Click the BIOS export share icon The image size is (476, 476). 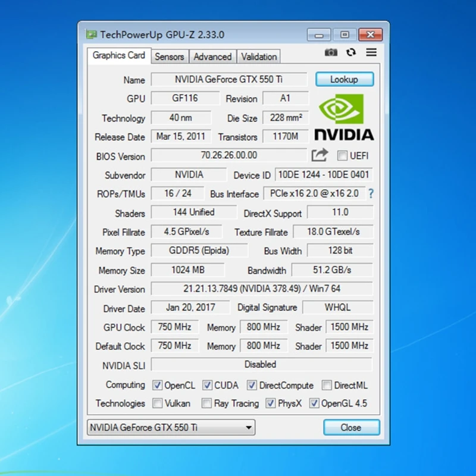pos(320,155)
